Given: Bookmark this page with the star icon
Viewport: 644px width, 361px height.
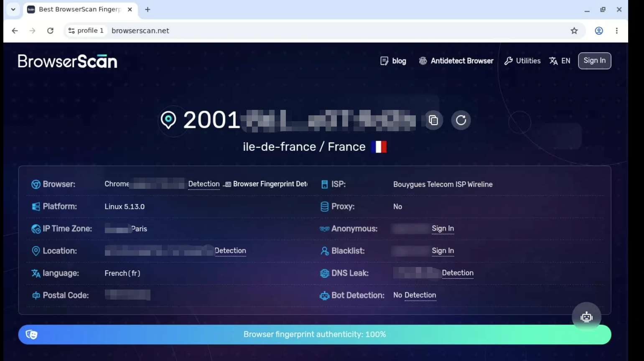Looking at the screenshot, I should [574, 31].
